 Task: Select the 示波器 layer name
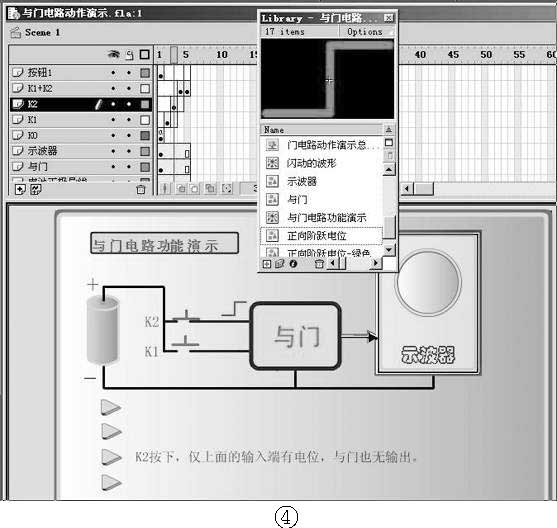42,151
